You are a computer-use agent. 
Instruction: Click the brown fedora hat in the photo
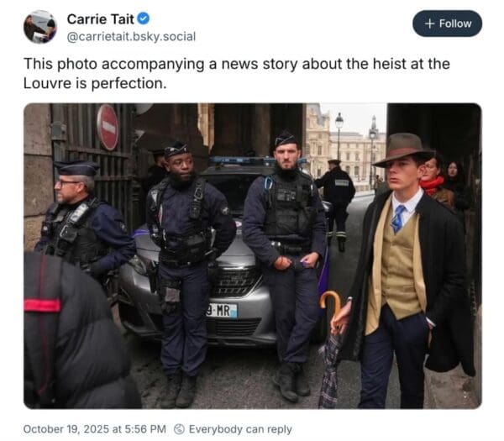tap(404, 150)
